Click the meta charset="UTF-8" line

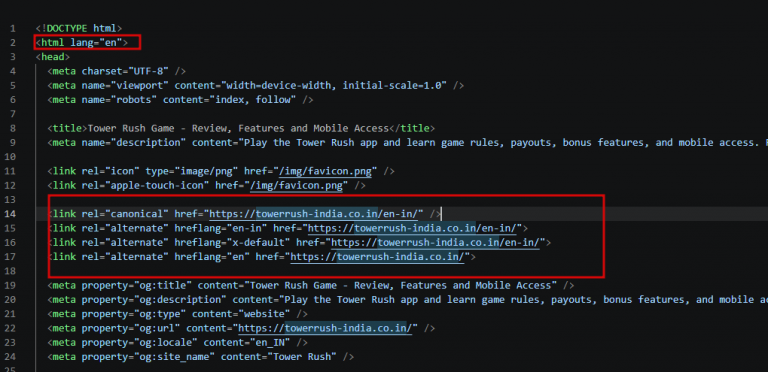(117, 71)
